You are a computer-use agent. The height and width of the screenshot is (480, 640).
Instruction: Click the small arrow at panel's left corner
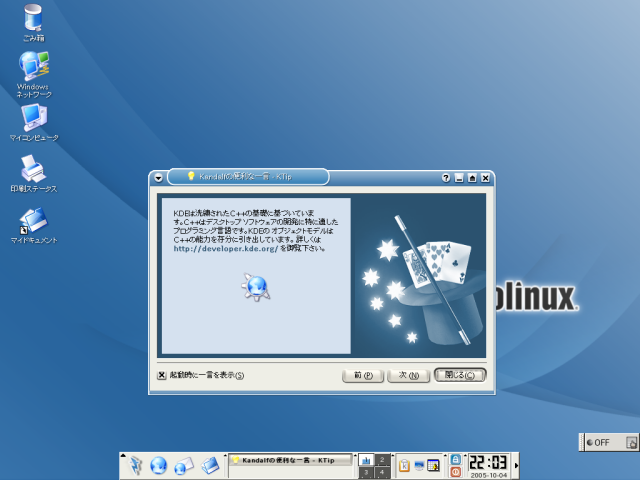[123, 456]
